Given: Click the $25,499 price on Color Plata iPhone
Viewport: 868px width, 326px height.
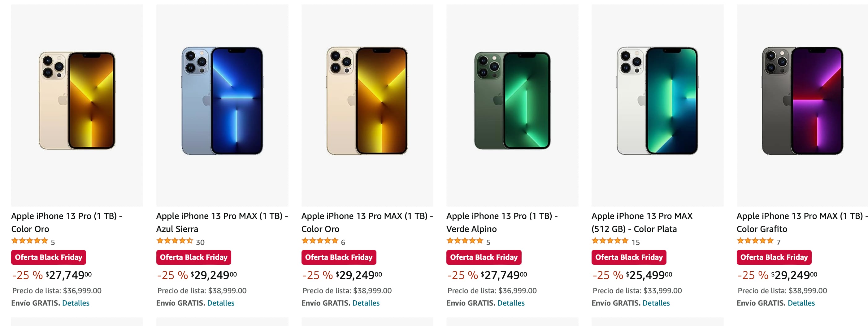Looking at the screenshot, I should (649, 275).
